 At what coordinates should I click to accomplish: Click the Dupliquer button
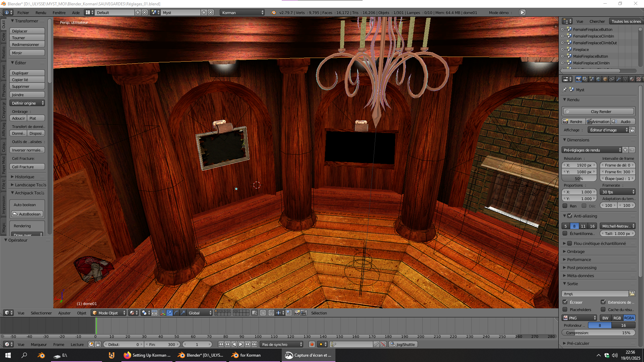27,73
